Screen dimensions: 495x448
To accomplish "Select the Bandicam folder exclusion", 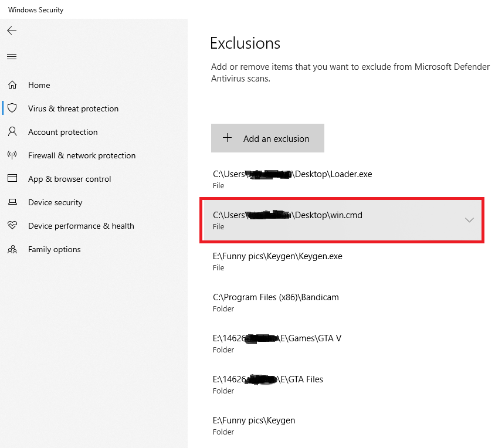I will point(342,302).
